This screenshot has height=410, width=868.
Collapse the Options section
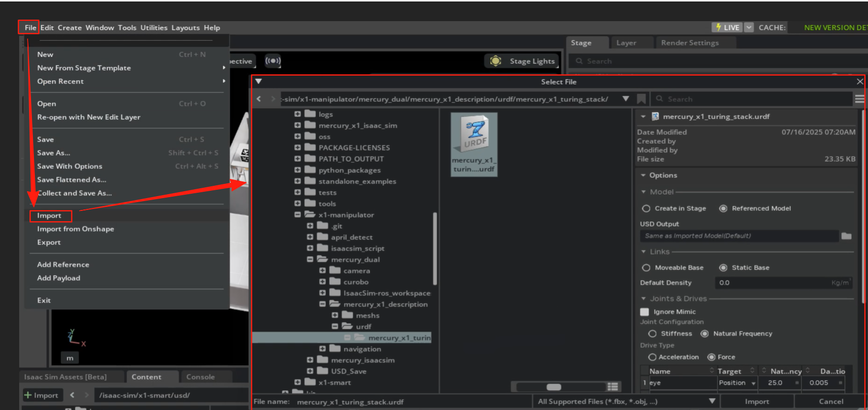643,175
